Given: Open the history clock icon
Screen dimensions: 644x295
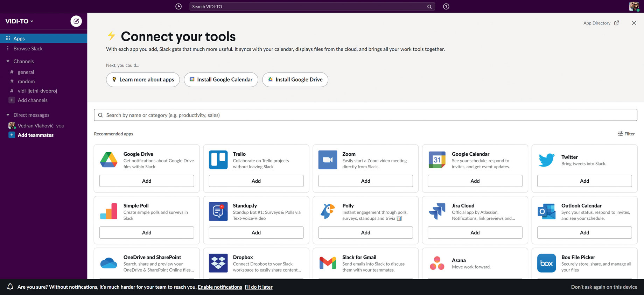Looking at the screenshot, I should tap(178, 6).
